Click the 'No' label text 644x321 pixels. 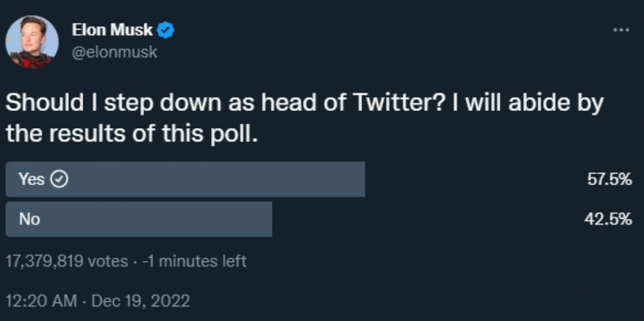pyautogui.click(x=30, y=219)
